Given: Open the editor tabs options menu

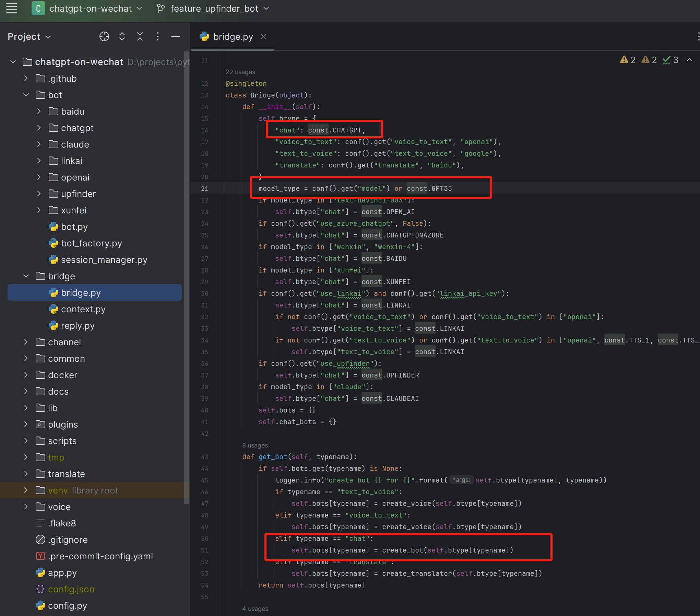Looking at the screenshot, I should 698,36.
